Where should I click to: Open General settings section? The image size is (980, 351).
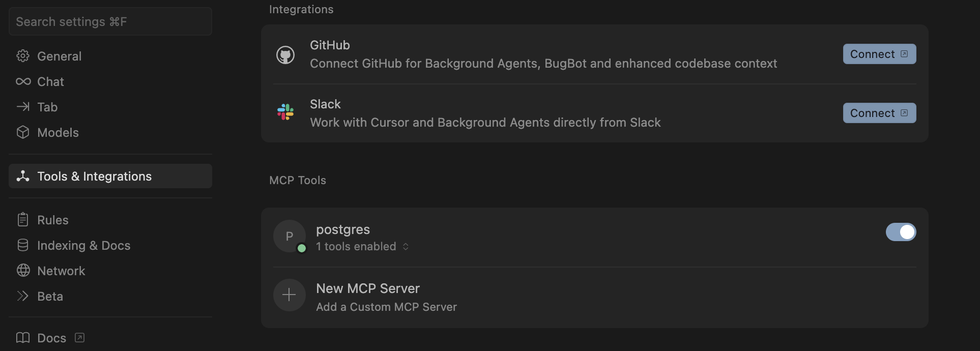pyautogui.click(x=110, y=56)
